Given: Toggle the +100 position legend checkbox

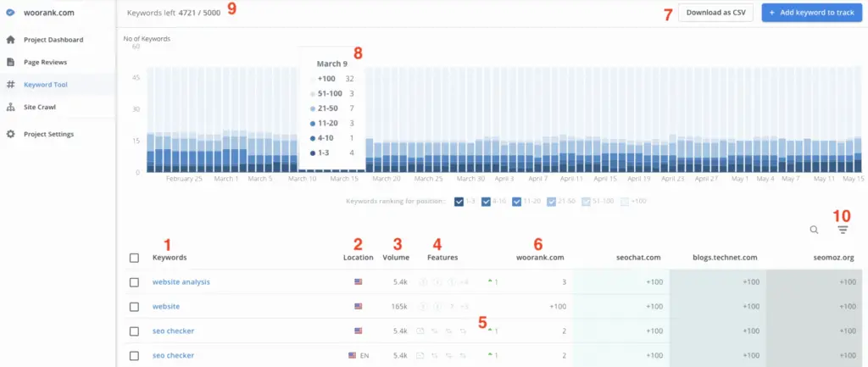Looking at the screenshot, I should click(x=625, y=202).
